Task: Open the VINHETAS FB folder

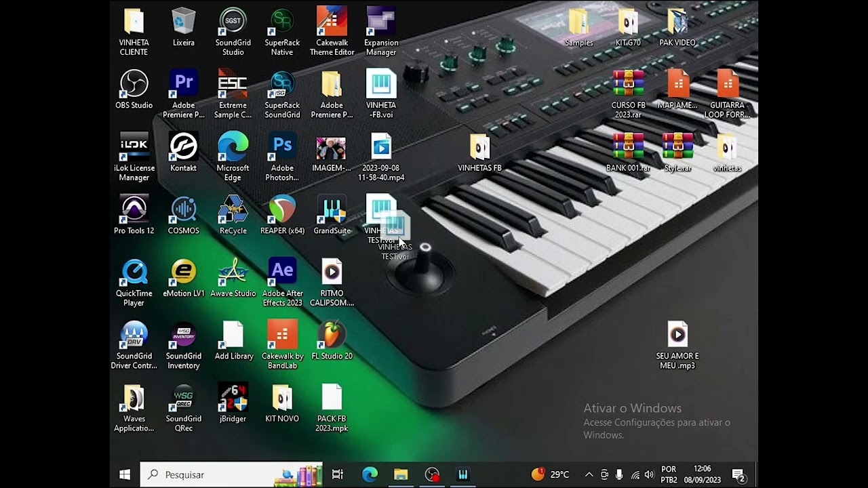Action: point(479,152)
